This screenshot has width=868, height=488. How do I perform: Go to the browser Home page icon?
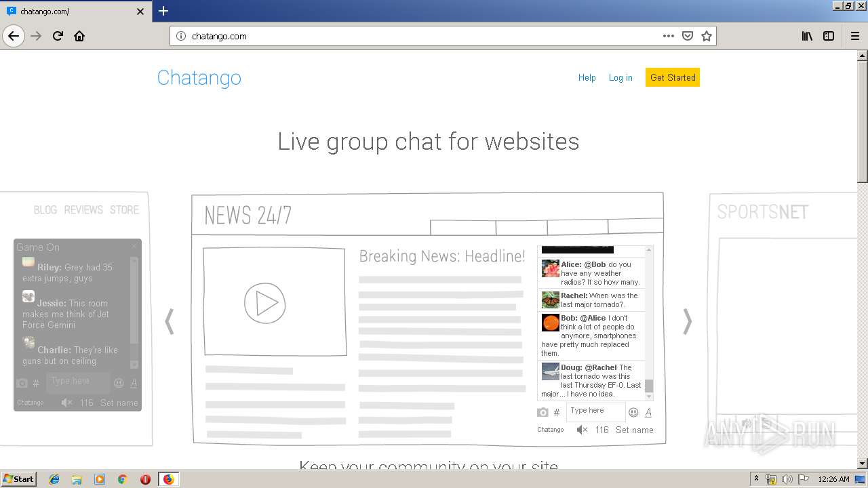(x=79, y=36)
